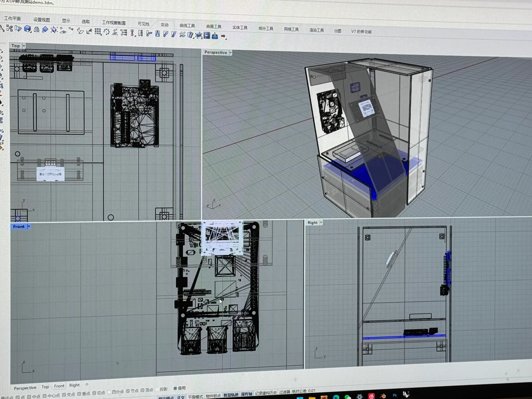Select the Mirror tool icon
Screen dimensions: 532x399
tap(36, 30)
